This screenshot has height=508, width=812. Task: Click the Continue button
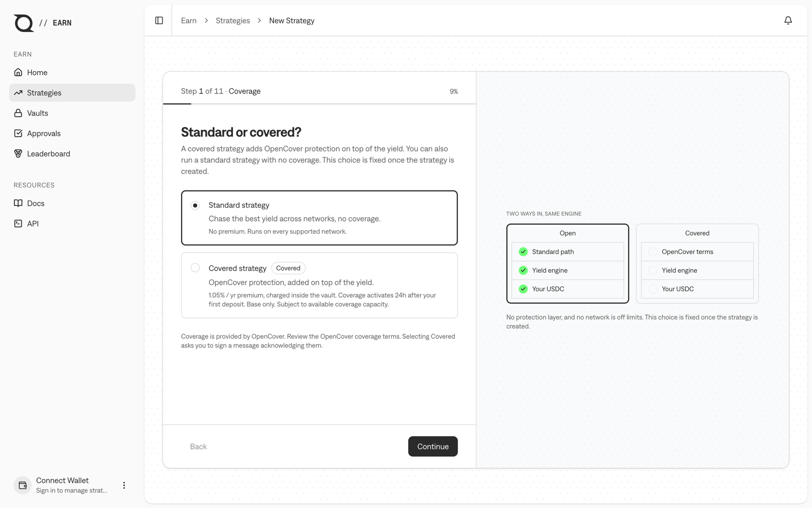pyautogui.click(x=433, y=446)
